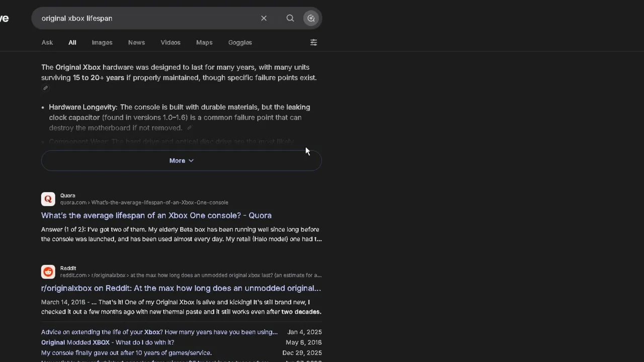Image resolution: width=644 pixels, height=362 pixels.
Task: Click the Reddit favicon
Action: (x=48, y=272)
